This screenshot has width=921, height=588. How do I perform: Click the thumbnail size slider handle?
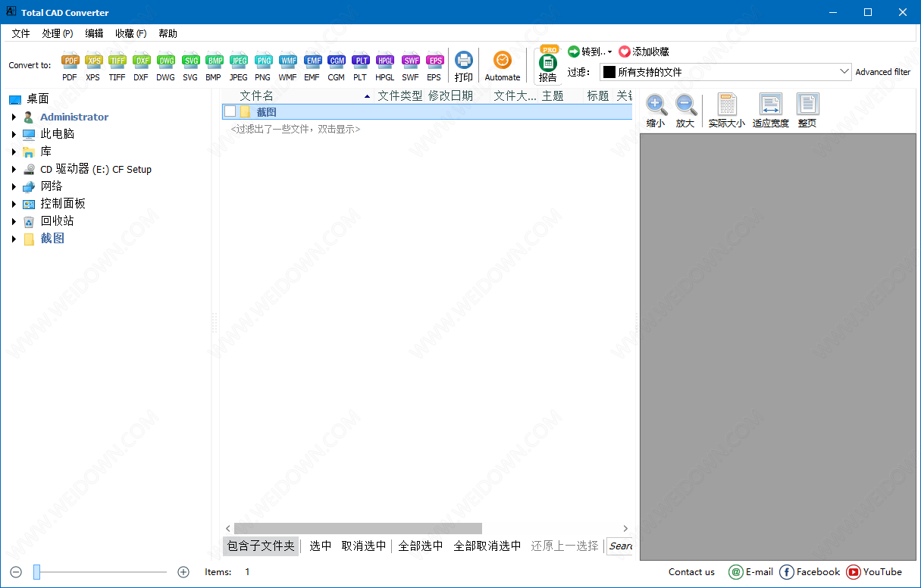point(36,572)
